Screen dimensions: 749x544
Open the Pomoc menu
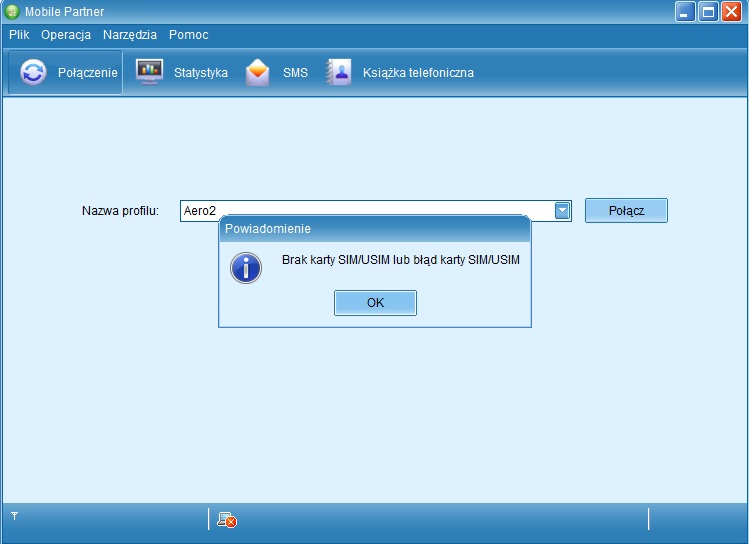(189, 34)
